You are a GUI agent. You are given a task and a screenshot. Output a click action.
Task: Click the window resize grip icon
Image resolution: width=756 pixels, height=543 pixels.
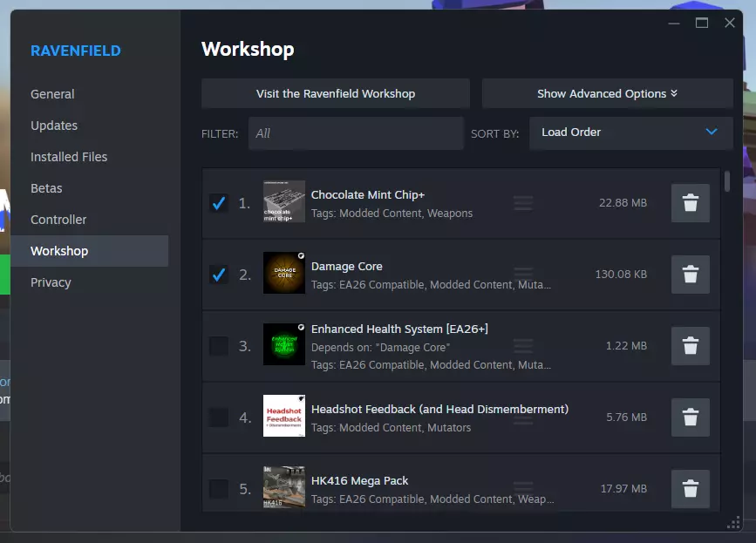(733, 523)
